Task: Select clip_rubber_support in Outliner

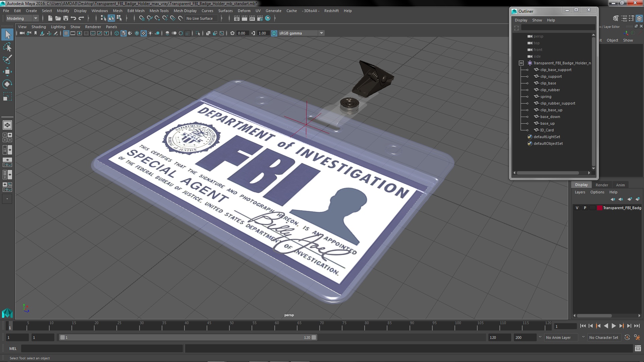Action: tap(557, 103)
